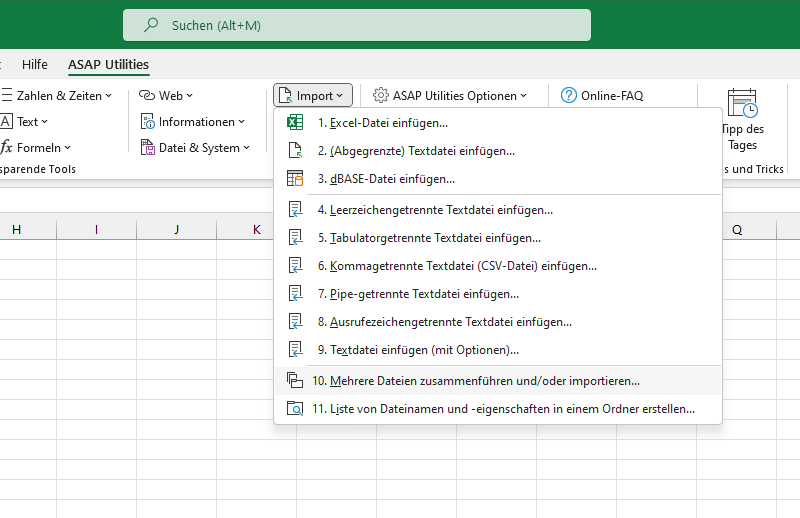The width and height of the screenshot is (800, 518).
Task: Open the Web dropdown
Action: click(189, 95)
